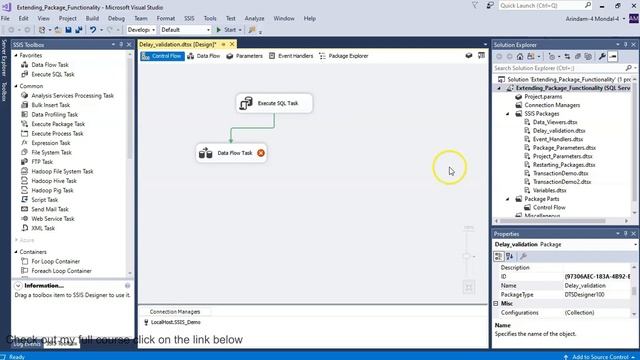Pick Foreach Loop Container in SSIS Toolbox

(61, 271)
